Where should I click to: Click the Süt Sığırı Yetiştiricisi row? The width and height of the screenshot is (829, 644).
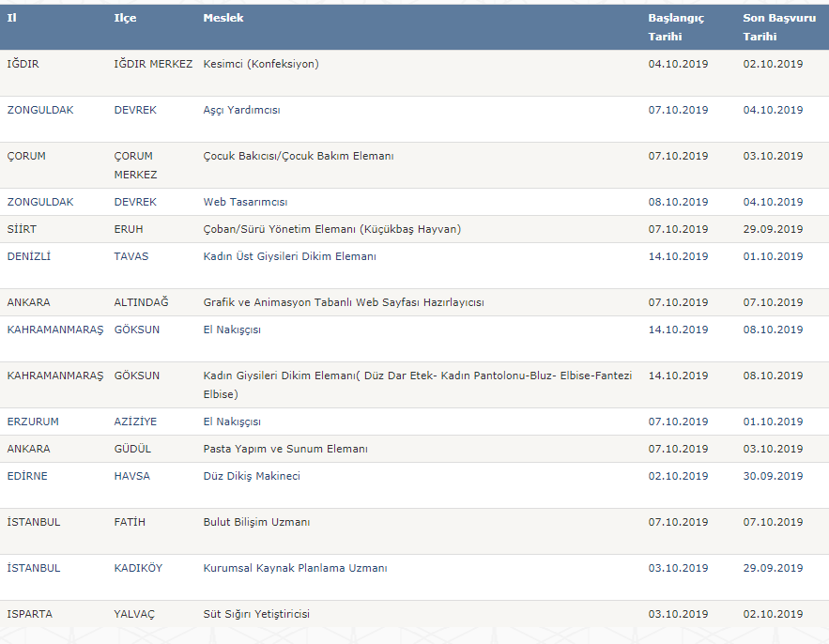click(x=415, y=614)
